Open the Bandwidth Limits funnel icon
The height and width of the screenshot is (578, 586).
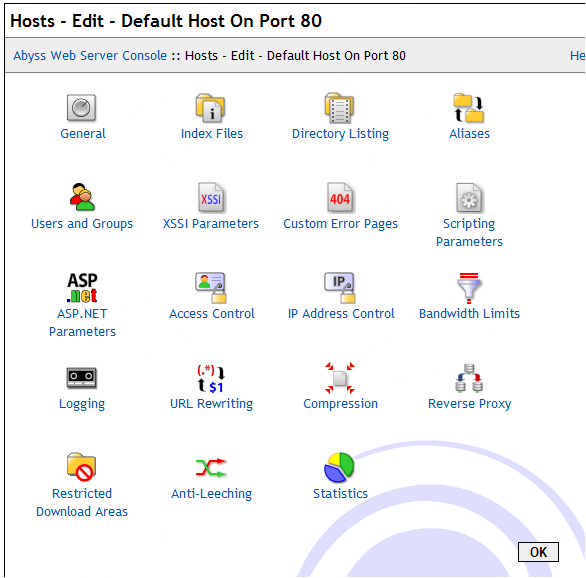pyautogui.click(x=469, y=288)
